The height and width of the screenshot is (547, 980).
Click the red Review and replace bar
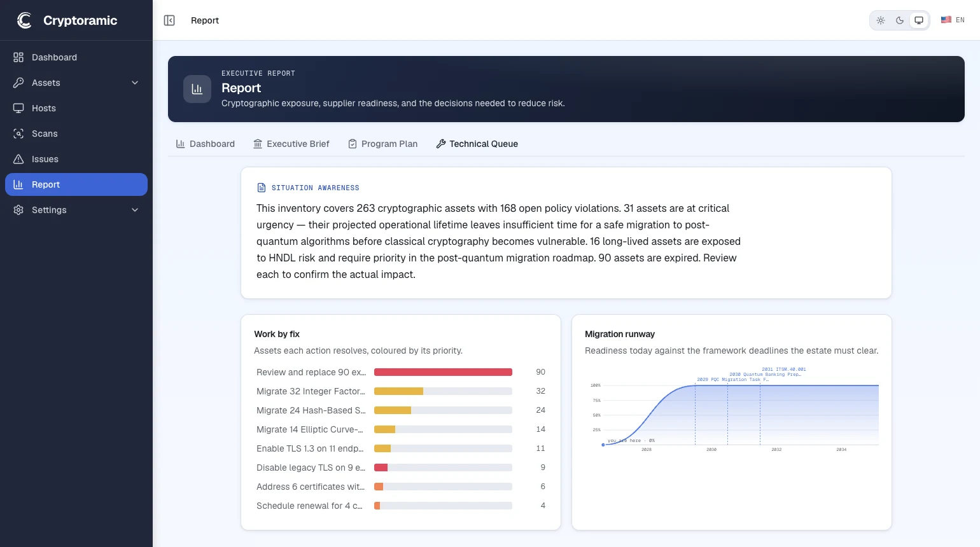click(443, 372)
